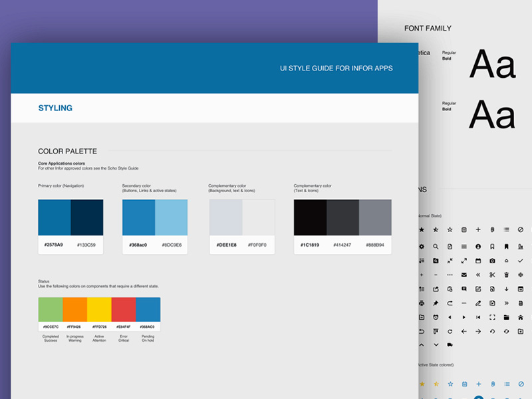Click the black ban circle icon
The height and width of the screenshot is (399, 532).
pos(521,229)
